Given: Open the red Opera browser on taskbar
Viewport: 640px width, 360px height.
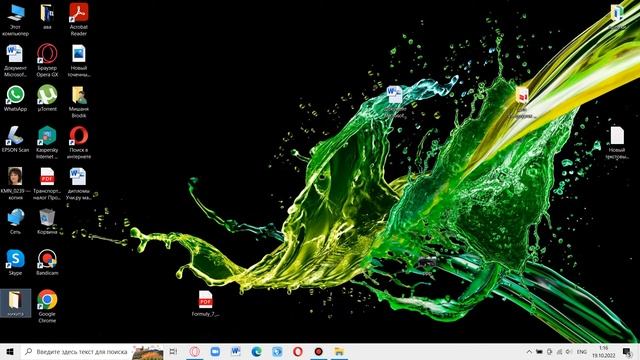Looking at the screenshot, I should point(298,351).
